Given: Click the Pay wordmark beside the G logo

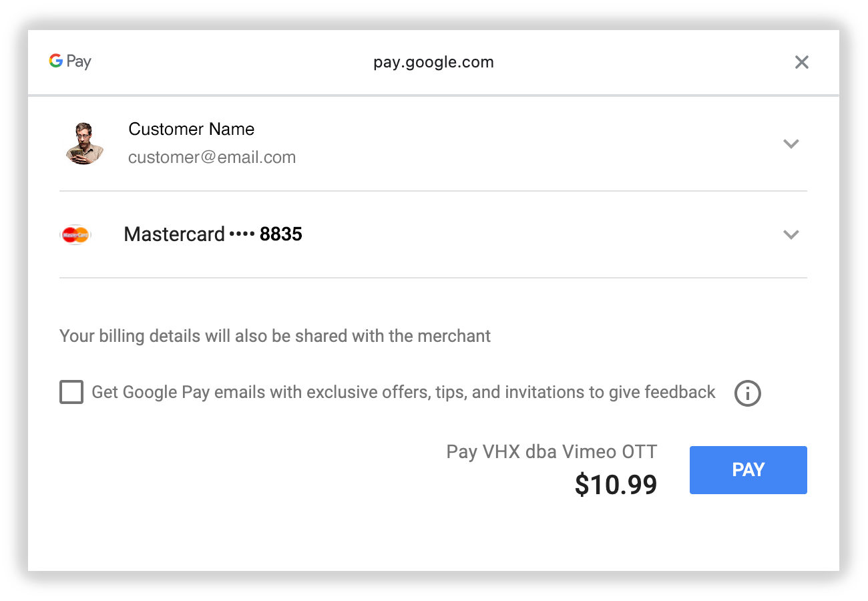Looking at the screenshot, I should 79,62.
